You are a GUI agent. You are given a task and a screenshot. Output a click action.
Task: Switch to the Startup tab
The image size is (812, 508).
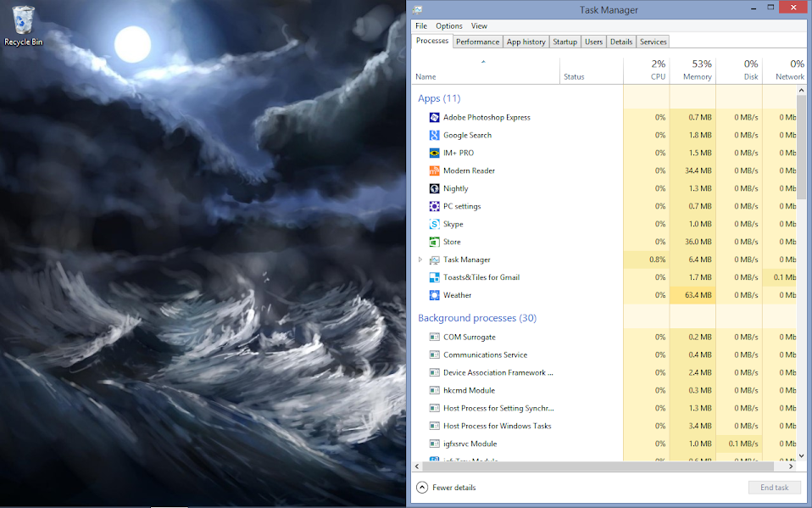pyautogui.click(x=565, y=42)
